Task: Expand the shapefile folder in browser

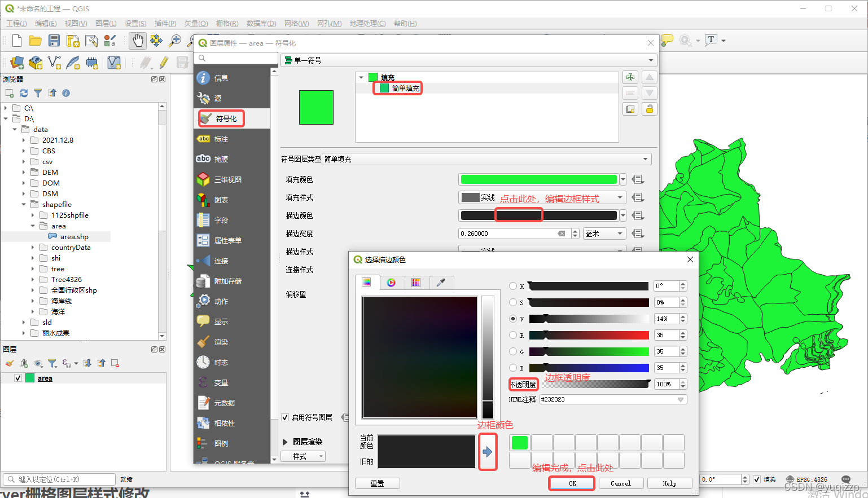Action: [x=24, y=204]
